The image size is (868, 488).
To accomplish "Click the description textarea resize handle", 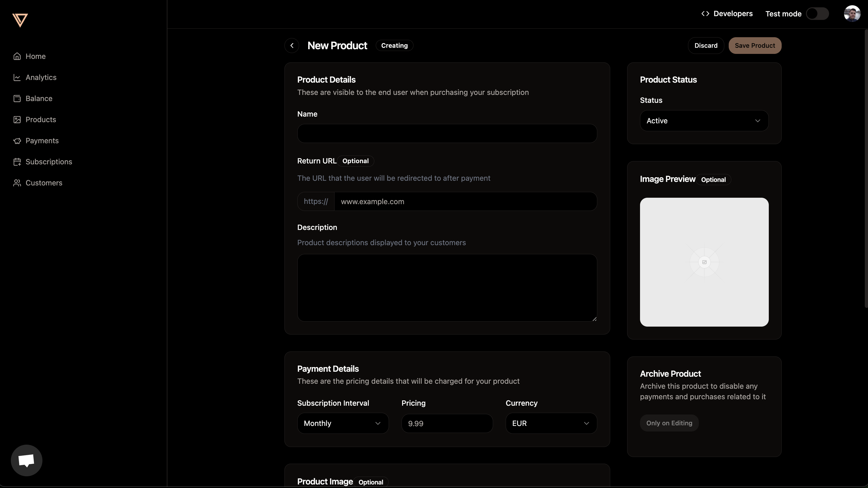I will 594,319.
